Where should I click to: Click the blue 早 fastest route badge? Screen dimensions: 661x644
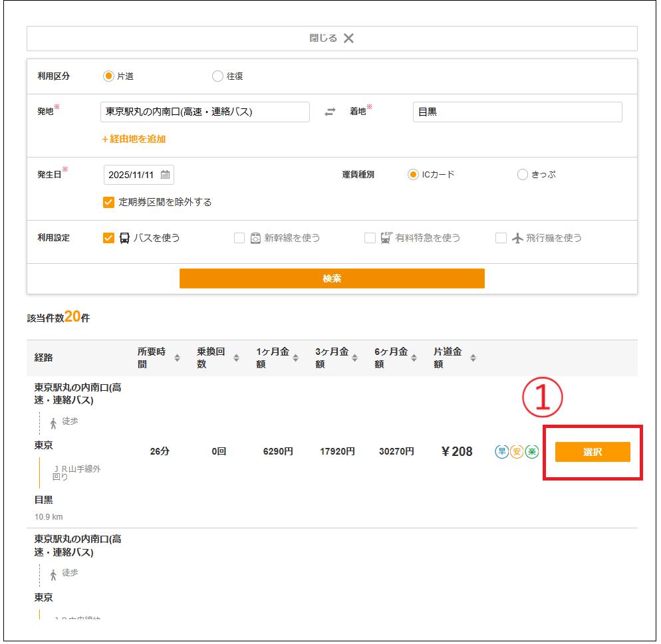point(502,452)
